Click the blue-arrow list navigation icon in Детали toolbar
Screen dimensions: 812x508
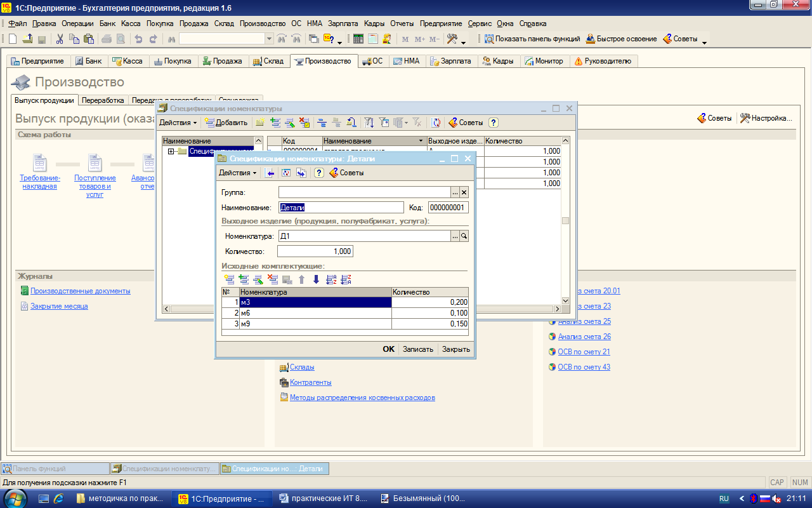[270, 173]
